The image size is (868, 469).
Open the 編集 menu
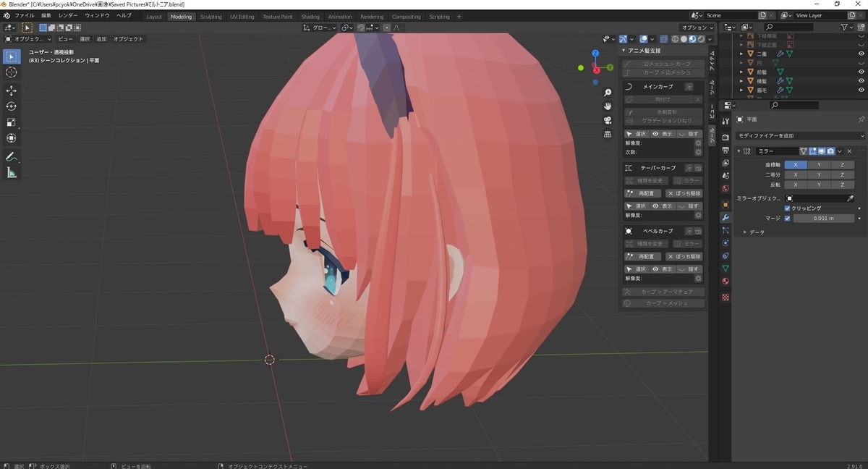click(x=46, y=15)
